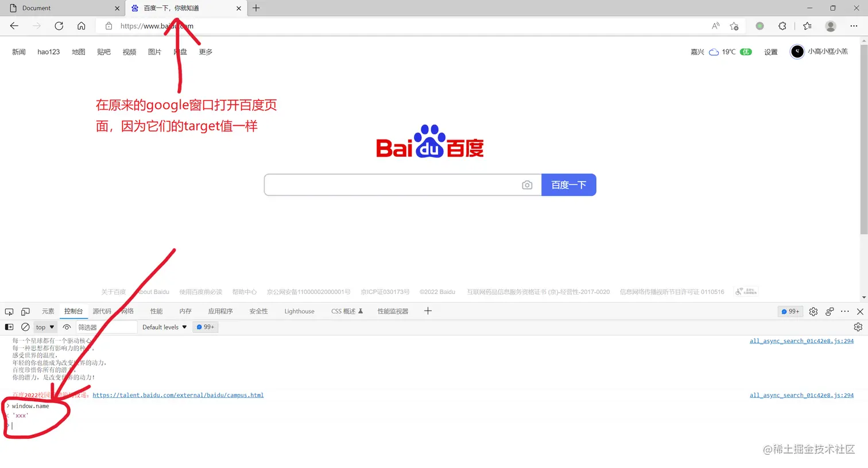The height and width of the screenshot is (468, 868).
Task: Click the 筛选器 console filter field
Action: click(x=106, y=327)
